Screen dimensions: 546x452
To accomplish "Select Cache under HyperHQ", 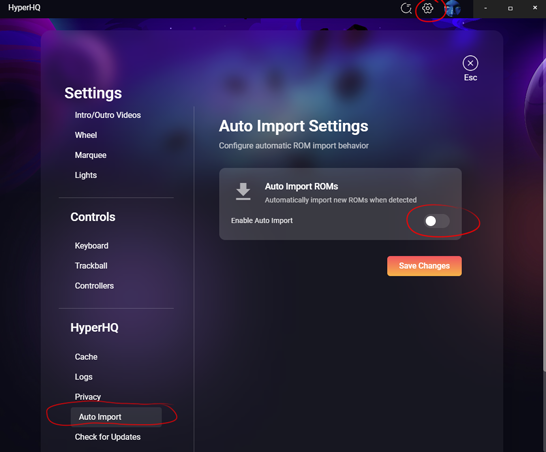I will [86, 357].
